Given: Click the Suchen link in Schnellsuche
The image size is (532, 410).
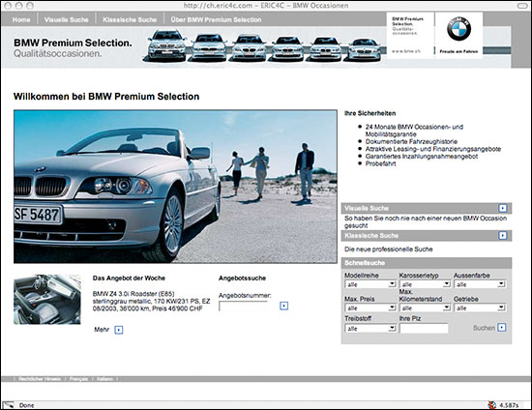Looking at the screenshot, I should point(484,328).
